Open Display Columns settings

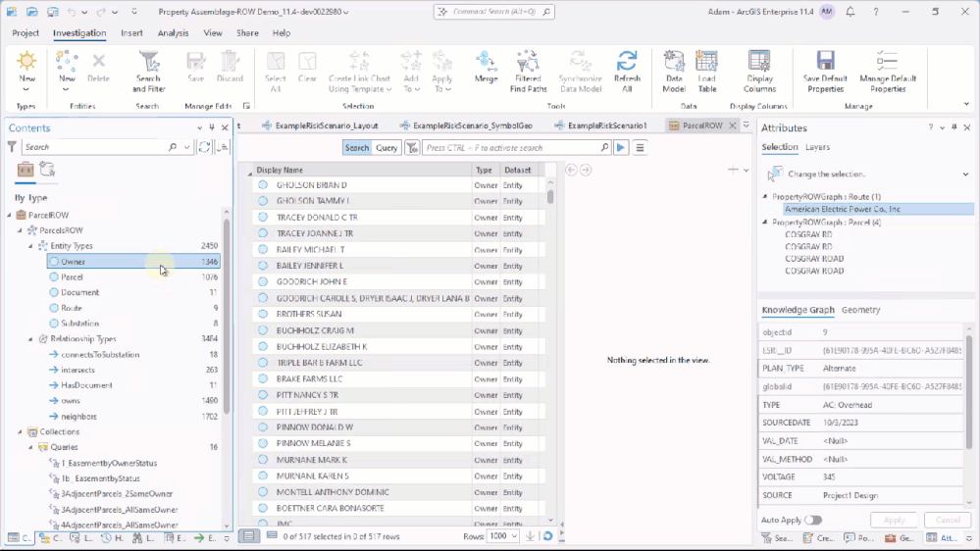759,72
